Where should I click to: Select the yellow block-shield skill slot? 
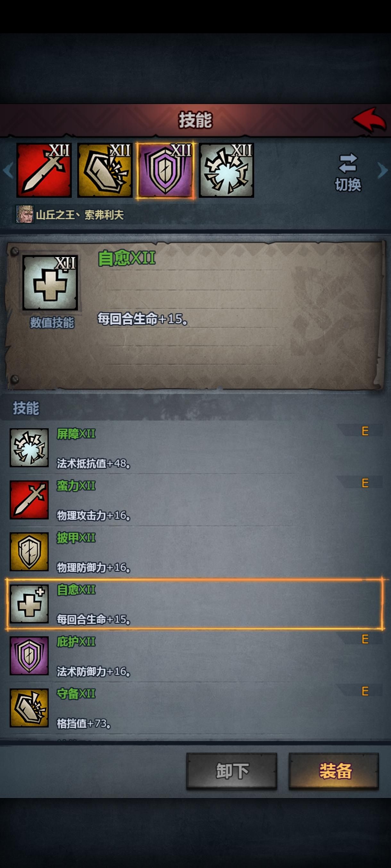point(104,170)
